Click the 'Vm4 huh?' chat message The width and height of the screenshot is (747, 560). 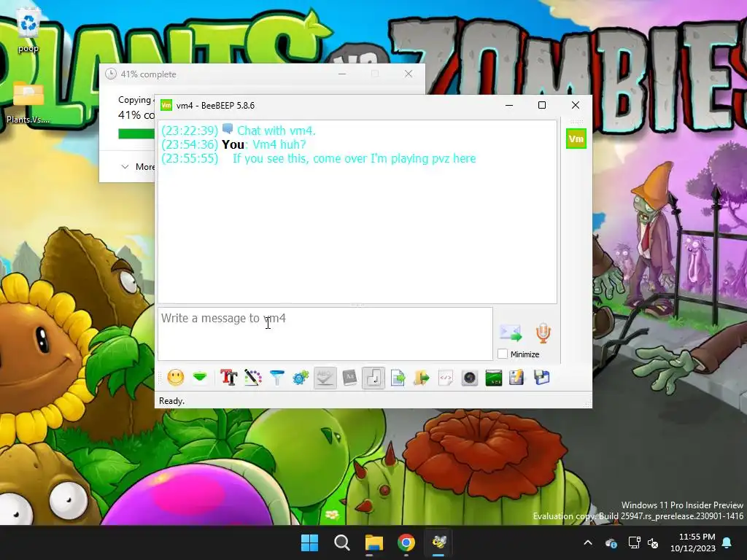click(279, 145)
